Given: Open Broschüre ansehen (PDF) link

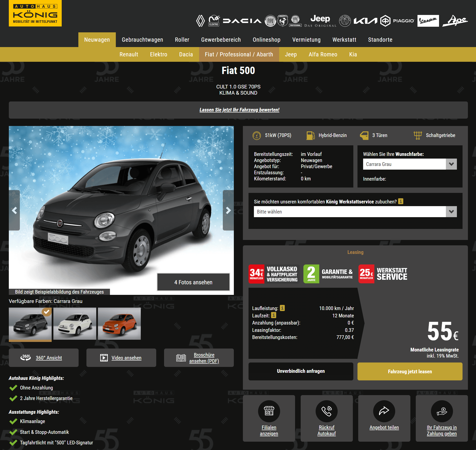Looking at the screenshot, I should coord(204,358).
